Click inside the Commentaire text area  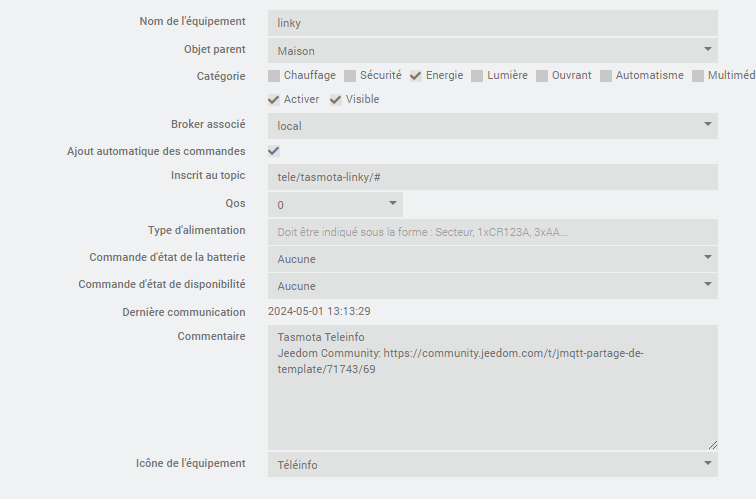tap(493, 388)
